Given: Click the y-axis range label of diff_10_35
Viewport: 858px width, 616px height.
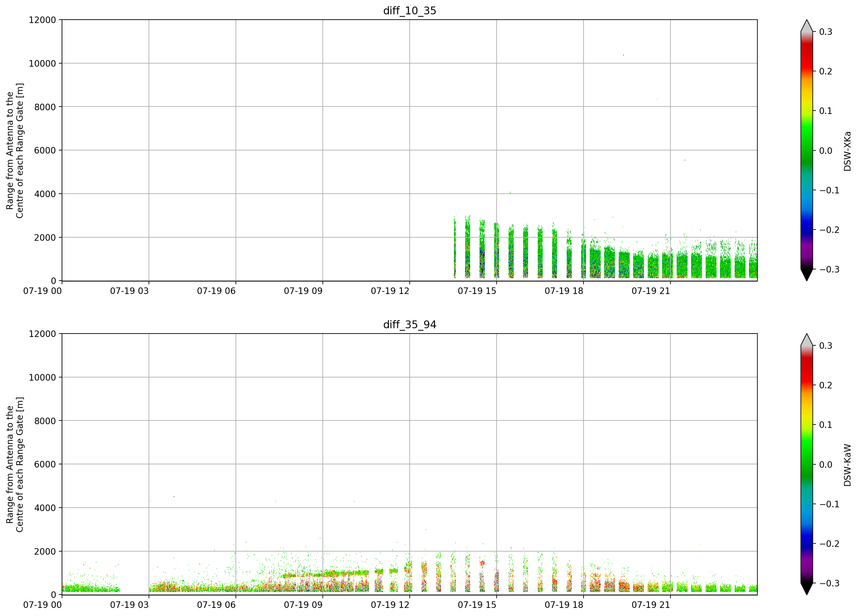Looking at the screenshot, I should [15, 150].
